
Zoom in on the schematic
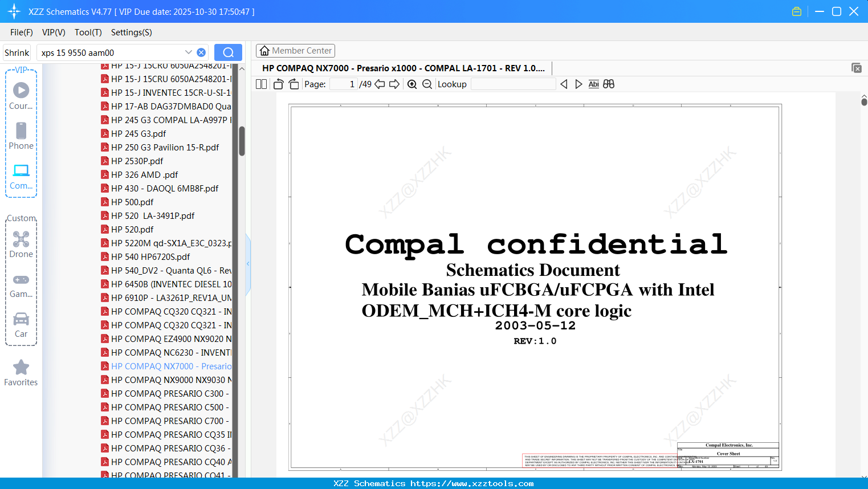412,84
